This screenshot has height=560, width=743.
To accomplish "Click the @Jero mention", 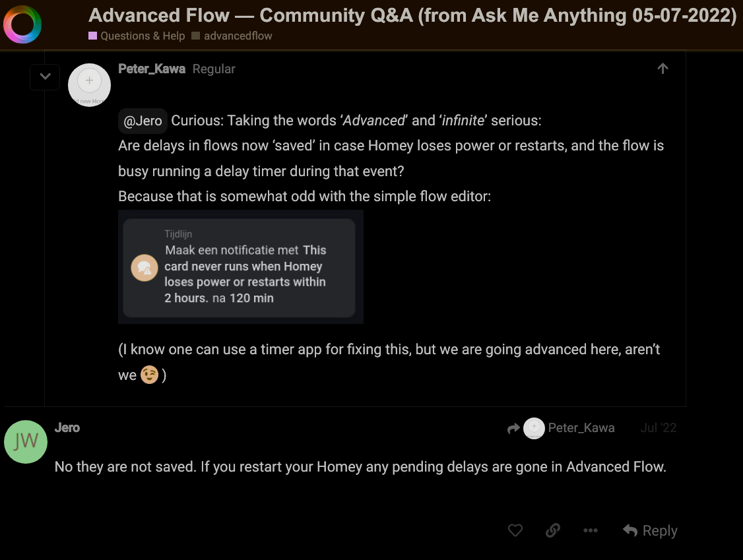I will point(143,121).
